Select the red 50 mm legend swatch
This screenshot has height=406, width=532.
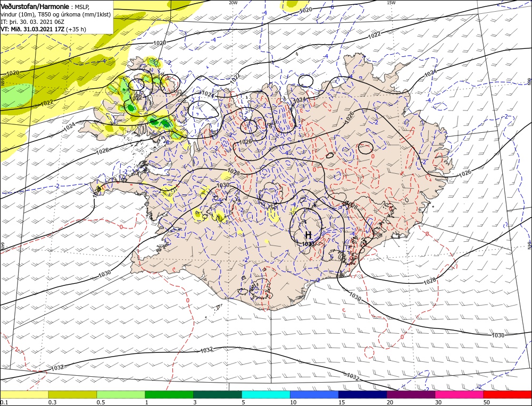[x=508, y=394]
